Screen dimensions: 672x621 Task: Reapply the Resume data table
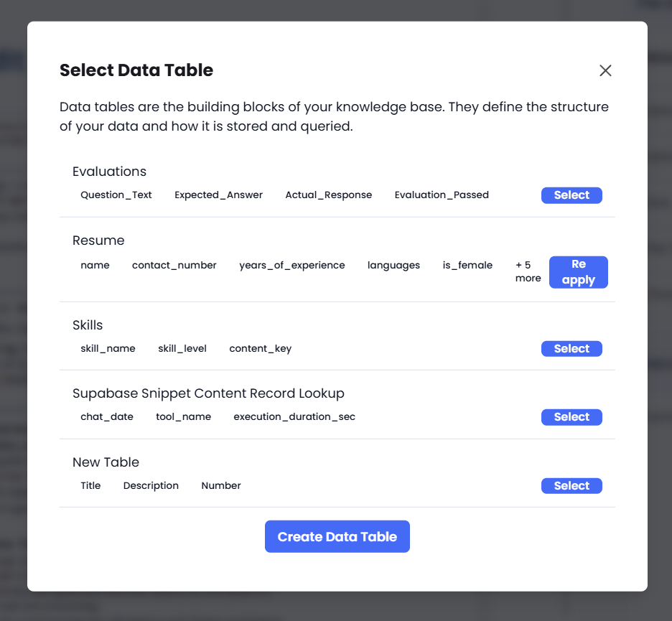(x=578, y=272)
